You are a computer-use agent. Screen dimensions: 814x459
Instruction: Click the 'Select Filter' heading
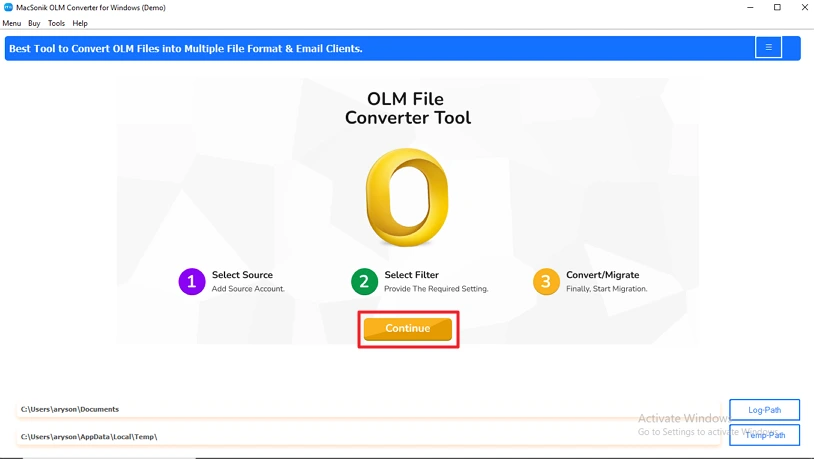[411, 275]
